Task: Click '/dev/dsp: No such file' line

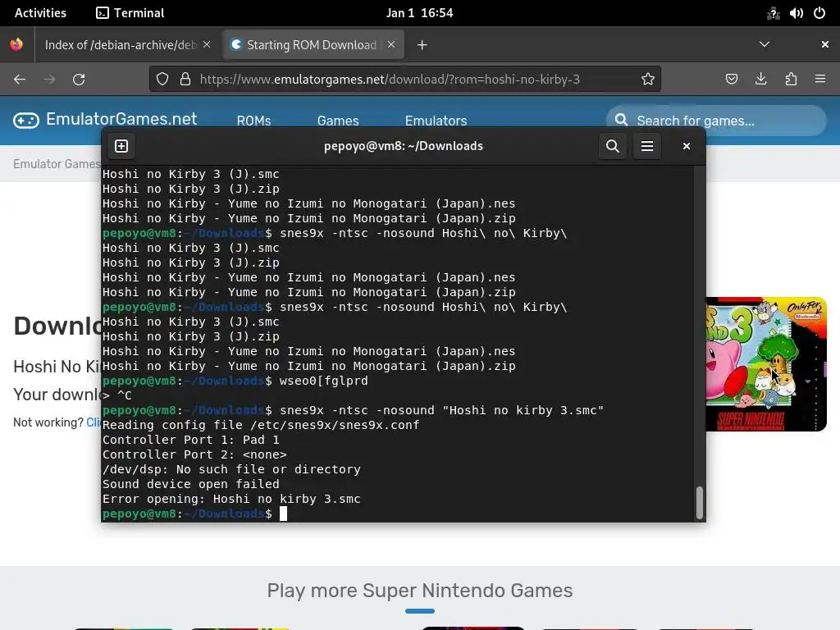Action: [x=231, y=469]
